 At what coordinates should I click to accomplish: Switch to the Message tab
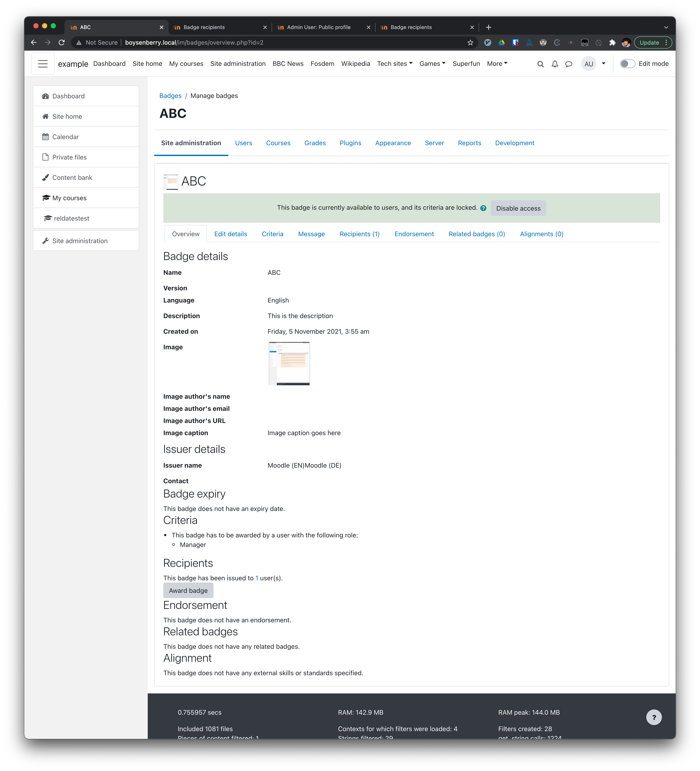click(311, 234)
